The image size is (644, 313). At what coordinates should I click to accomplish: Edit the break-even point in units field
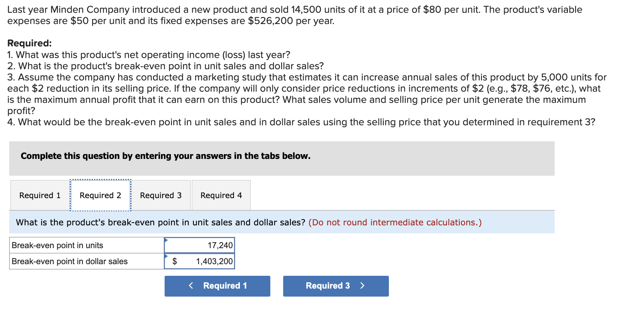pyautogui.click(x=200, y=245)
